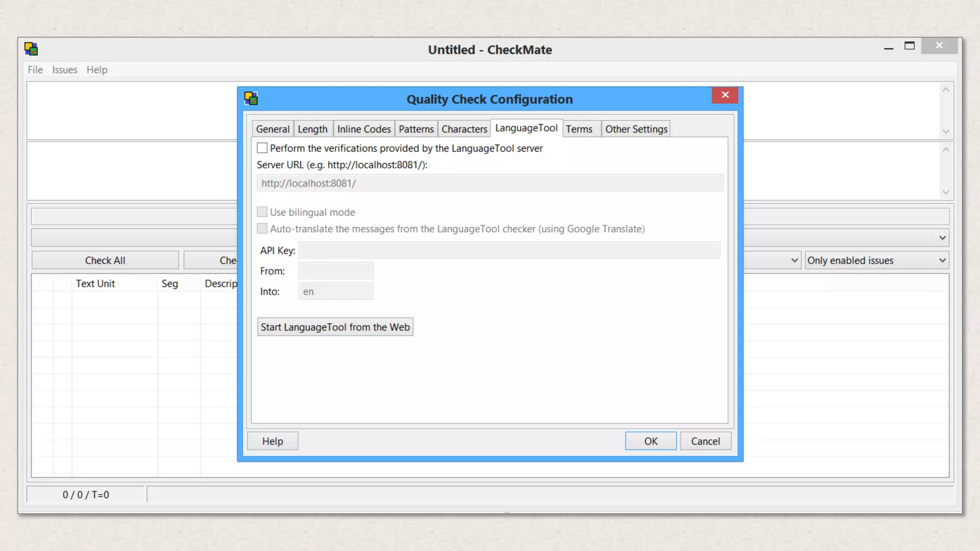Open the Issues menu

[64, 70]
